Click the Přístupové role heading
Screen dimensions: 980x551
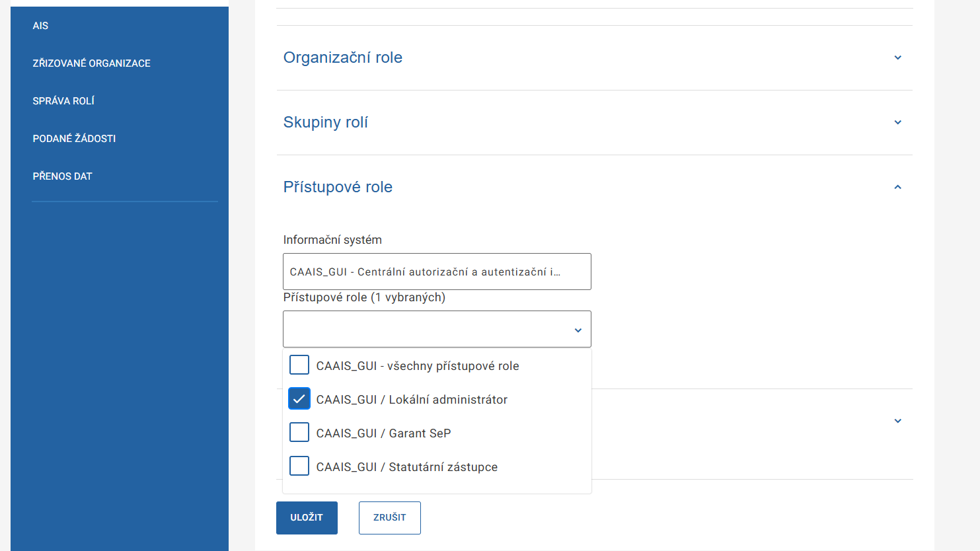(338, 187)
